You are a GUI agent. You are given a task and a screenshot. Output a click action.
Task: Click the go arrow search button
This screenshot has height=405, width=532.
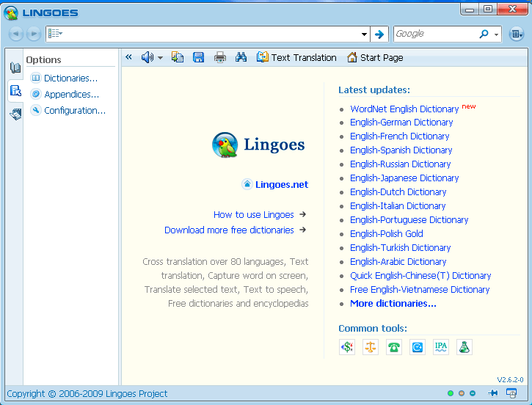tap(379, 34)
